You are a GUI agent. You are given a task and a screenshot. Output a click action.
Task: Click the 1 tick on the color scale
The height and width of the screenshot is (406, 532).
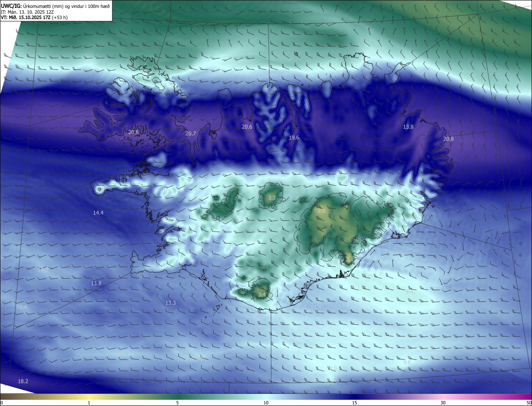click(x=89, y=403)
